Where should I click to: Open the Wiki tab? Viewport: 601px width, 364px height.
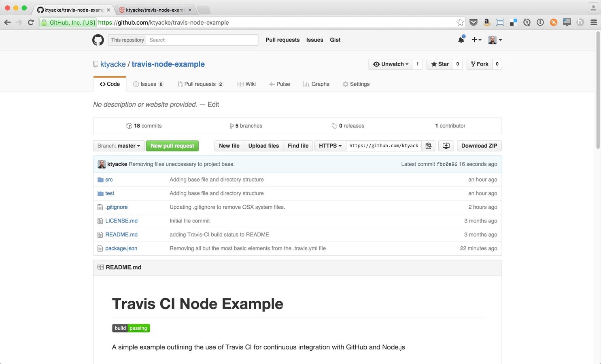tap(246, 84)
